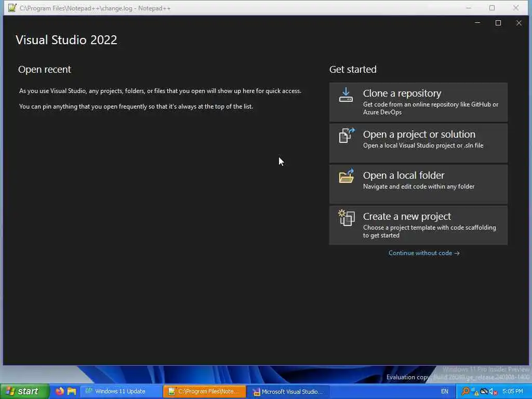Maximize the Visual Studio 2022 start window

tap(498, 23)
